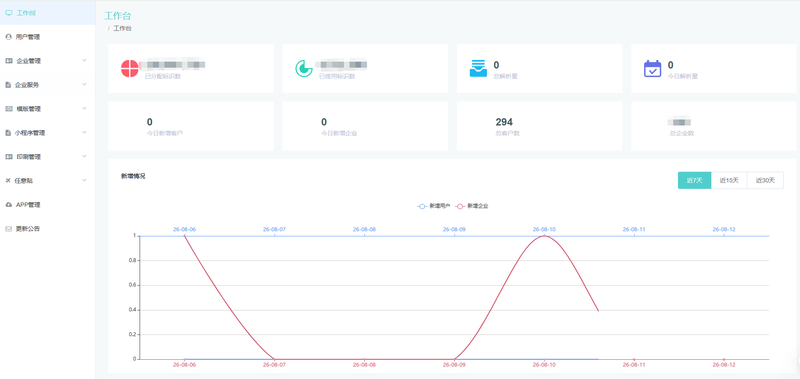Click the 今日解析量 card label
This screenshot has width=800, height=379.
point(683,77)
